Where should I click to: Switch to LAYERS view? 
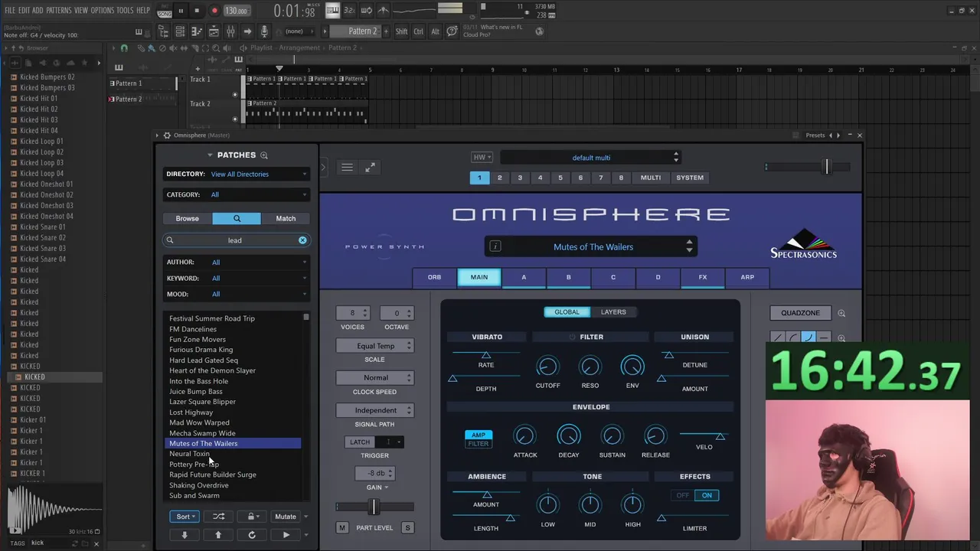coord(613,312)
